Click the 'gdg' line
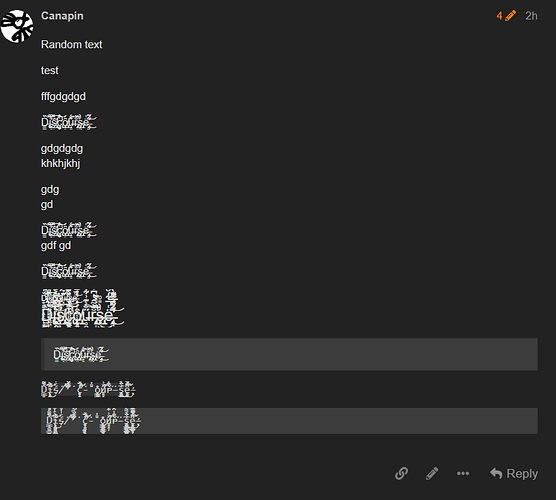The width and height of the screenshot is (556, 500). [50, 190]
